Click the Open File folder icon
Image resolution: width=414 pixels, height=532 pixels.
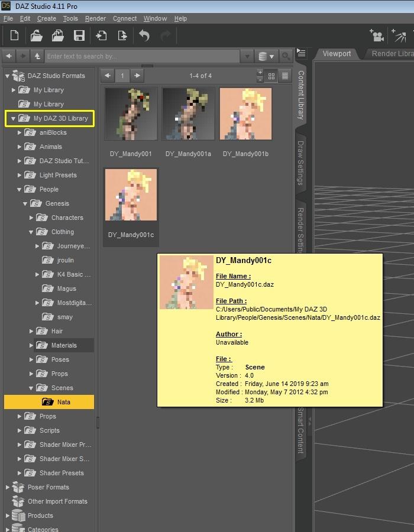pyautogui.click(x=36, y=35)
